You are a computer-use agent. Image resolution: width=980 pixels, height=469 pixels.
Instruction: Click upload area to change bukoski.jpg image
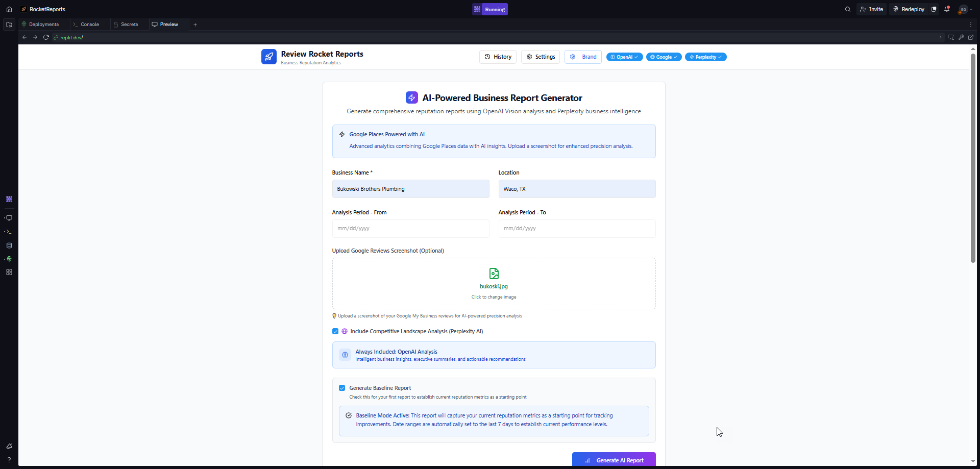click(494, 283)
